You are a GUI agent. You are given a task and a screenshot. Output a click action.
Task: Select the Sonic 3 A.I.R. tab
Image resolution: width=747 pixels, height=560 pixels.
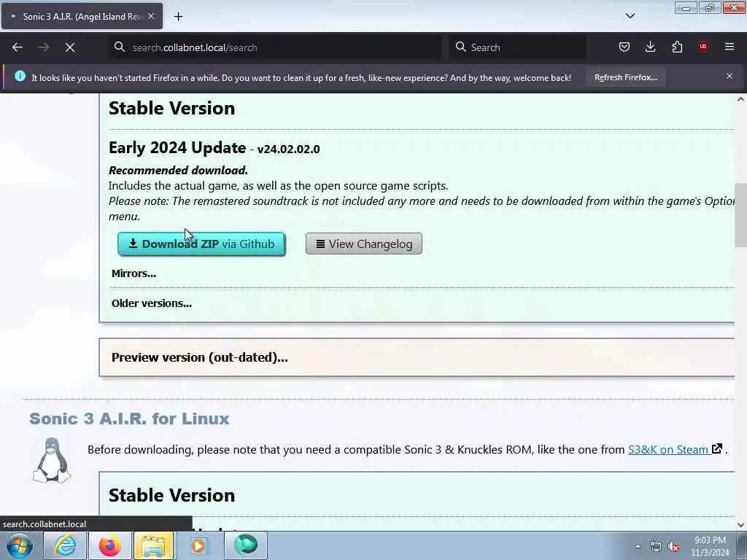pos(82,16)
